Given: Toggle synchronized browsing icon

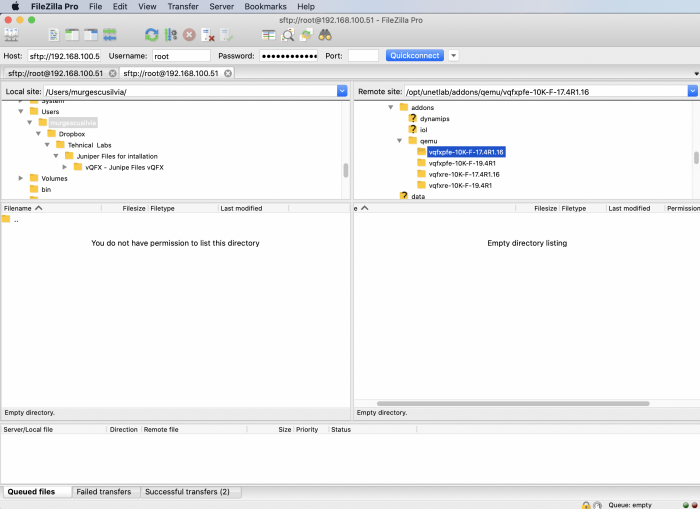Looking at the screenshot, I should [306, 35].
